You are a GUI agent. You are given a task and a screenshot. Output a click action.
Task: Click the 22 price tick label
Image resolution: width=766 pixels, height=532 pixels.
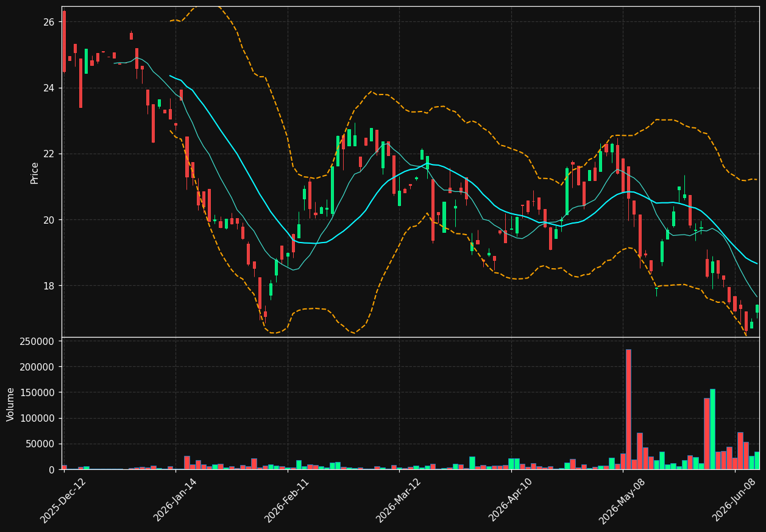pos(49,154)
